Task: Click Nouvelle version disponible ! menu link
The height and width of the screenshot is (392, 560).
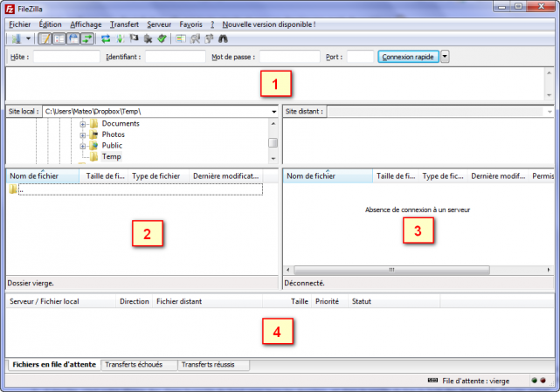Action: pos(269,24)
